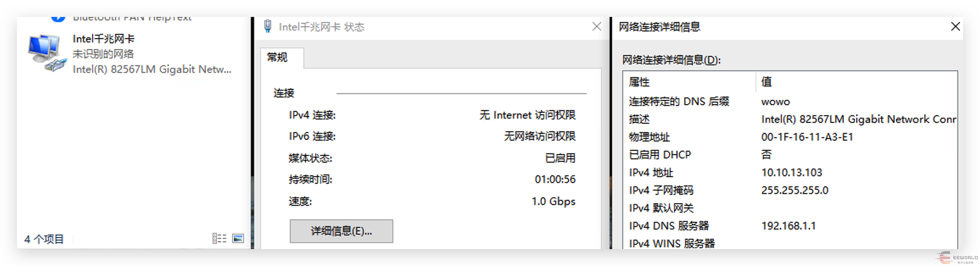The image size is (980, 266).
Task: Close the 网络连接详细信息 window
Action: (x=955, y=27)
